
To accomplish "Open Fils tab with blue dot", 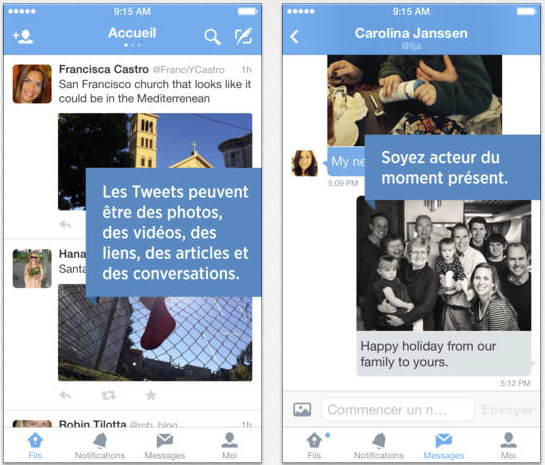I will (314, 446).
